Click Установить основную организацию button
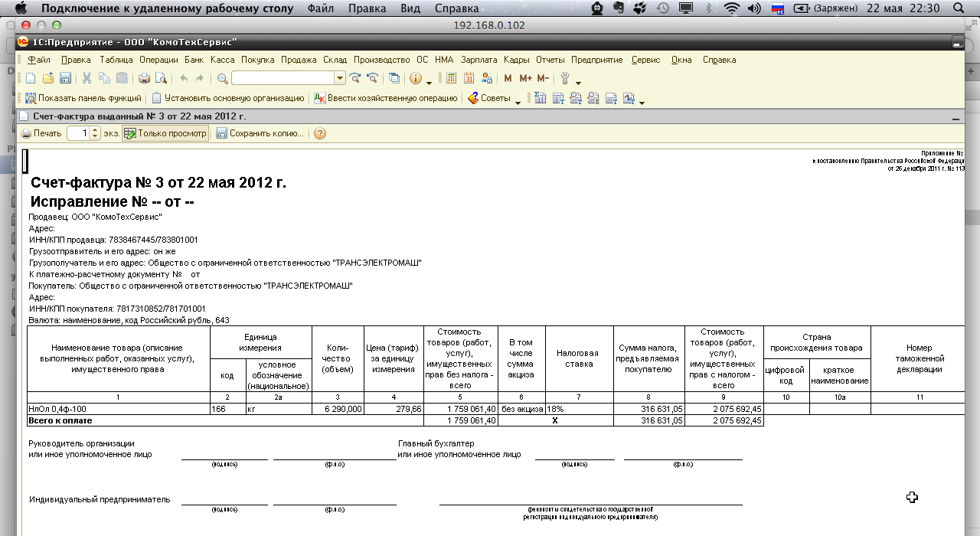 coord(227,98)
